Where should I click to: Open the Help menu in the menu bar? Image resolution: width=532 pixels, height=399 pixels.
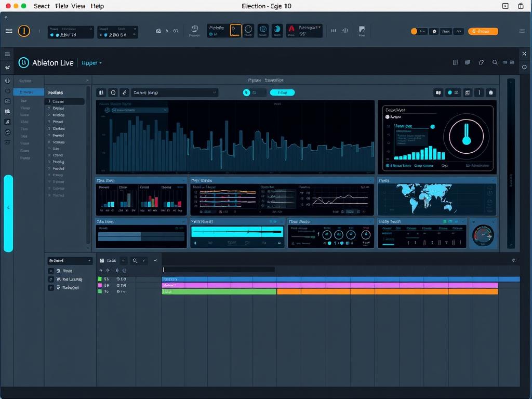point(97,6)
